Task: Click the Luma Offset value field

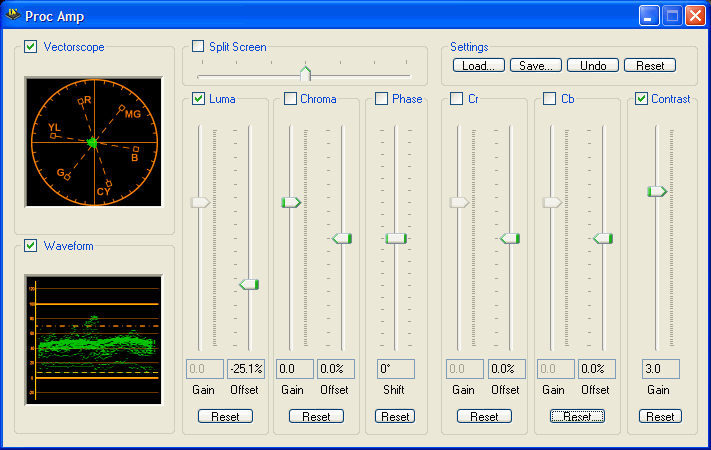Action: (x=247, y=369)
